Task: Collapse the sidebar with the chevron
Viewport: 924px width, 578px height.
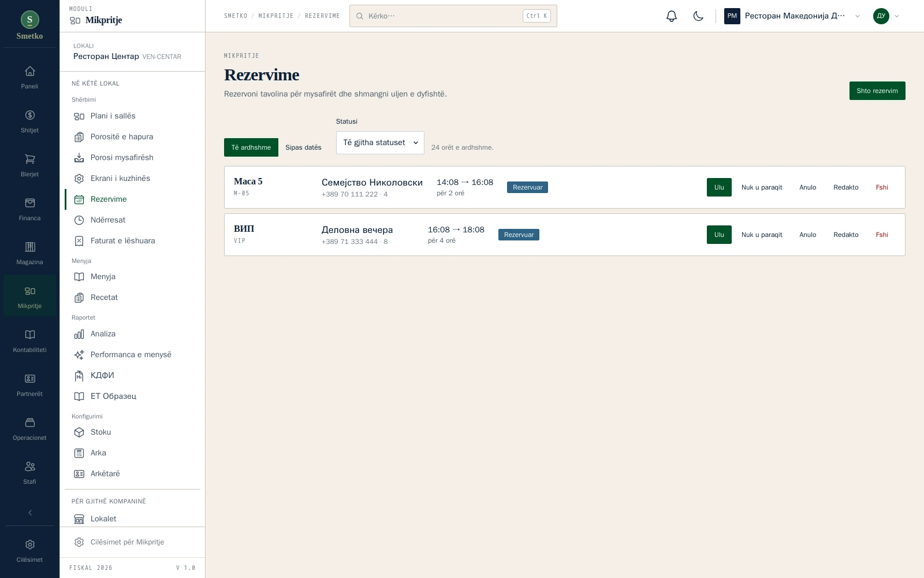Action: click(x=29, y=513)
